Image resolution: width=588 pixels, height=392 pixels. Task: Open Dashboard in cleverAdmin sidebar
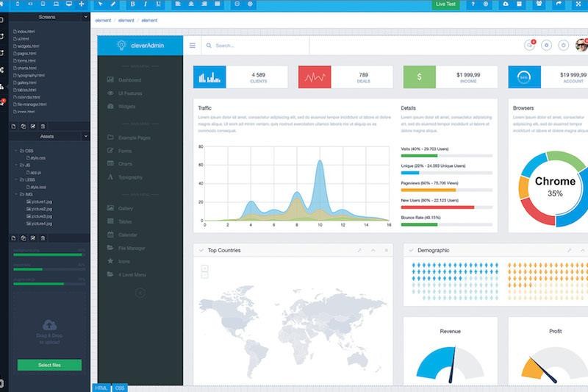[x=124, y=80]
